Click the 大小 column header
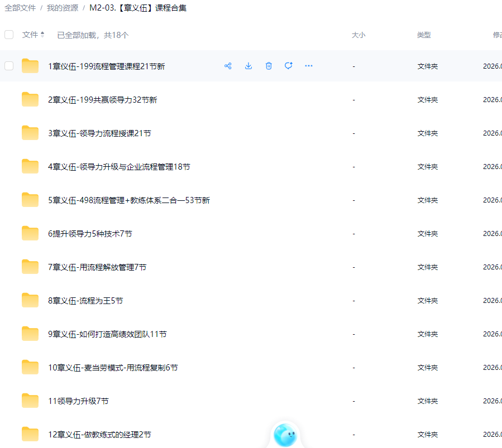 [358, 34]
